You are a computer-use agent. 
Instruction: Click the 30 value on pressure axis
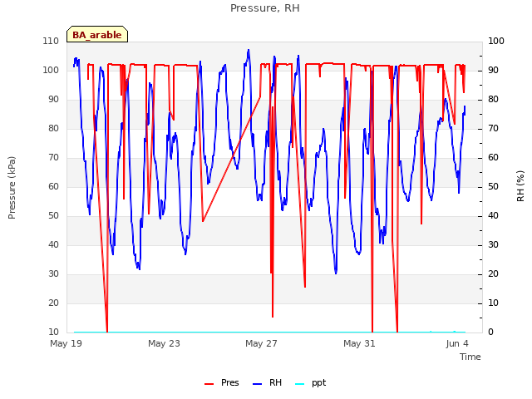click(53, 273)
